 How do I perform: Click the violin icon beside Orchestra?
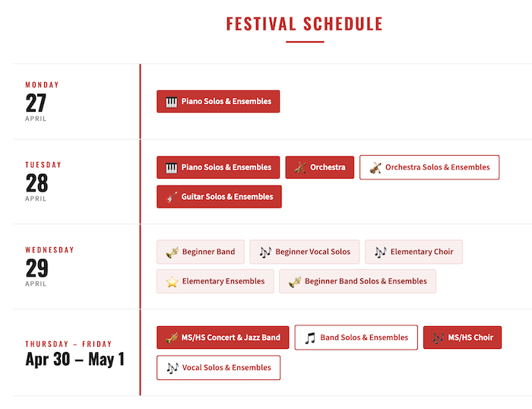[300, 167]
